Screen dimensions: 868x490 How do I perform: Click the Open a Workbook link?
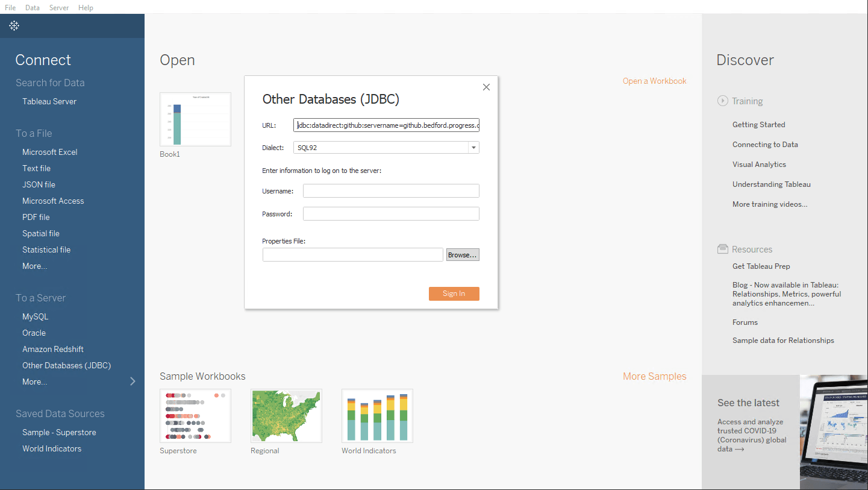654,81
